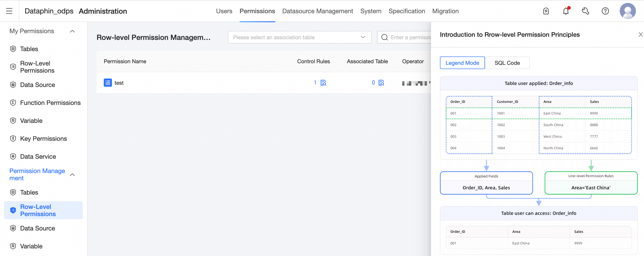The image size is (644, 256).
Task: Click the permission name search field
Action: 410,37
